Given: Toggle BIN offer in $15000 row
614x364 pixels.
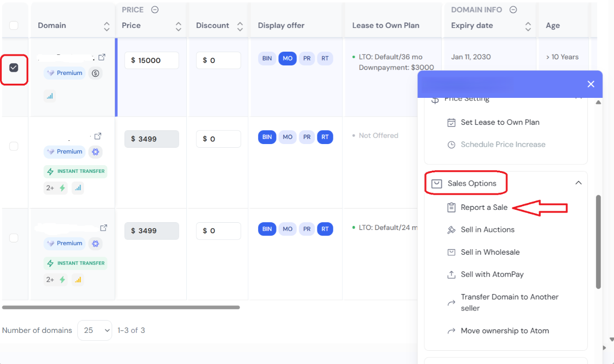Looking at the screenshot, I should point(267,59).
